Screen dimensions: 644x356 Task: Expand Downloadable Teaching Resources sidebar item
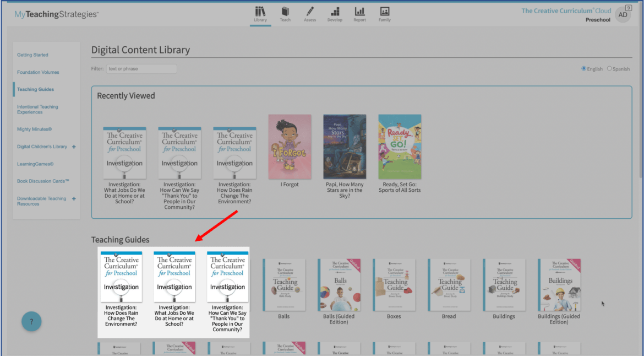74,198
